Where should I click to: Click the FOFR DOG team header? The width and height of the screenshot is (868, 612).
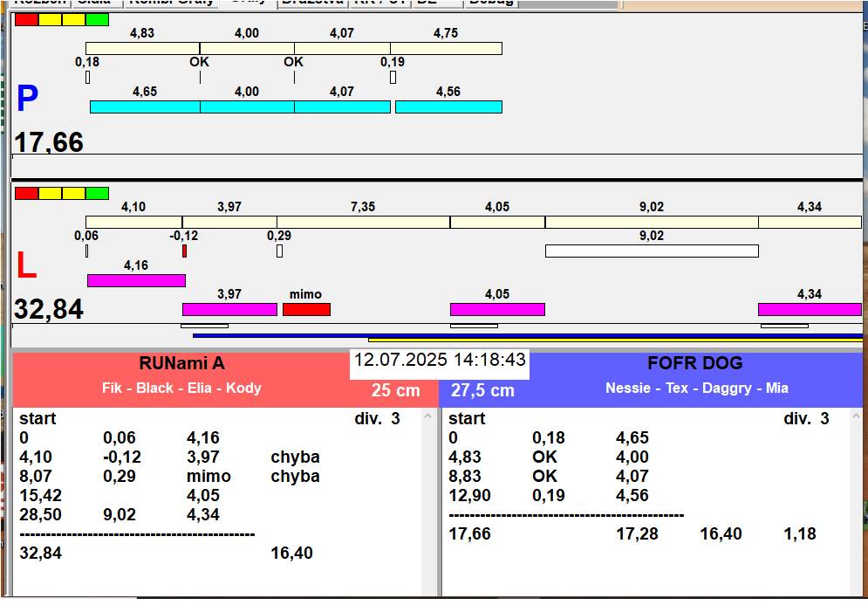[x=695, y=363]
